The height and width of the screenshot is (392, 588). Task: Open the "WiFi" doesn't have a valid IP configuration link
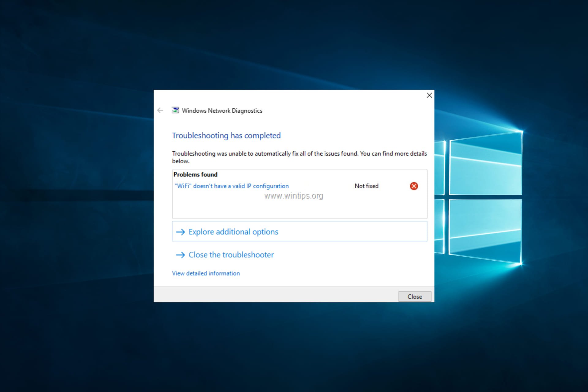[x=232, y=186]
